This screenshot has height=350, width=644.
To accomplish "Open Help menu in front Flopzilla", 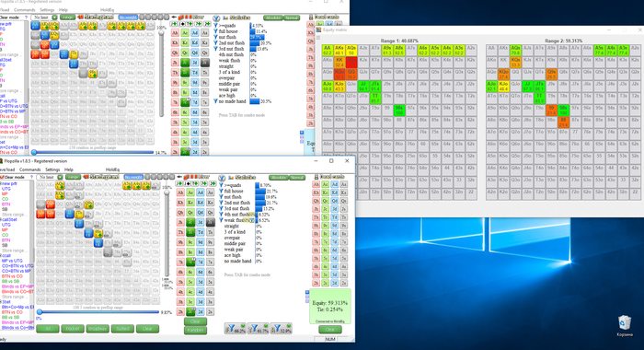I will point(69,169).
